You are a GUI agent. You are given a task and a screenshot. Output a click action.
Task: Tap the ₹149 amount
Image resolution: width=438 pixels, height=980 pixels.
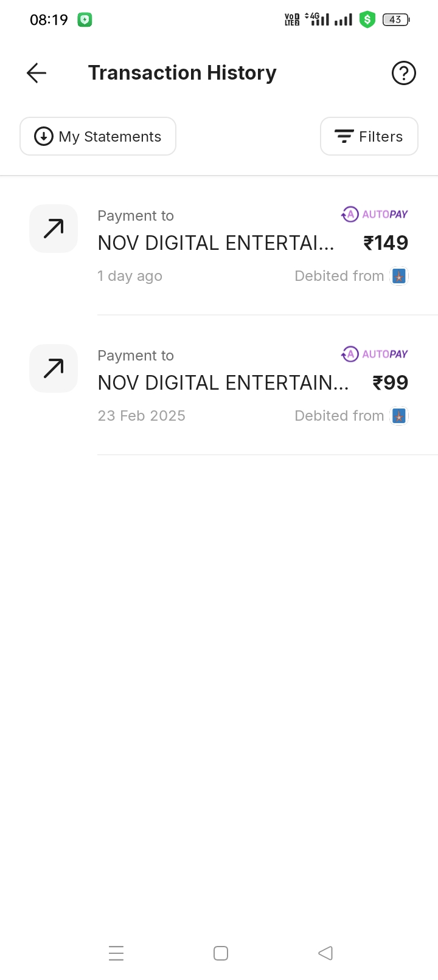click(386, 243)
